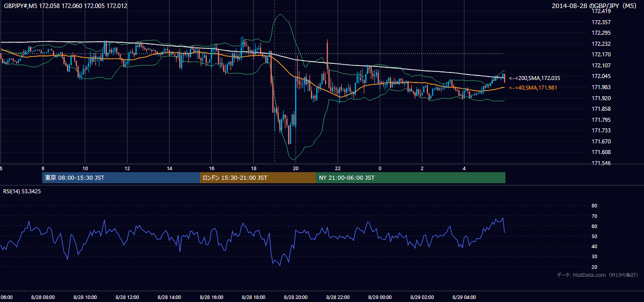Click price axis value 171.983

pos(601,87)
